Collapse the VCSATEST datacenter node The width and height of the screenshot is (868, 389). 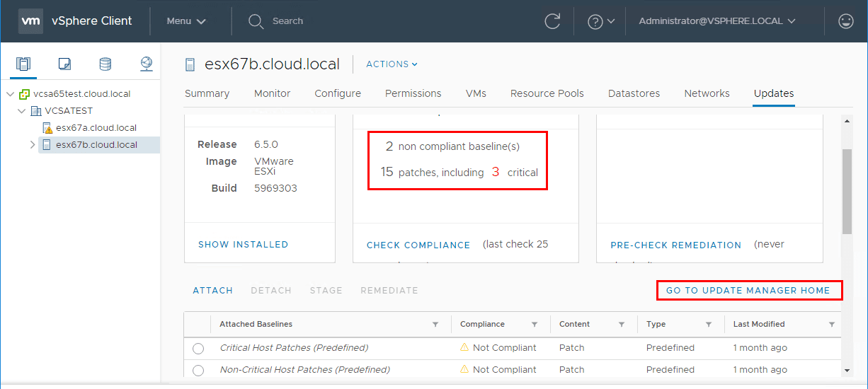[x=23, y=111]
